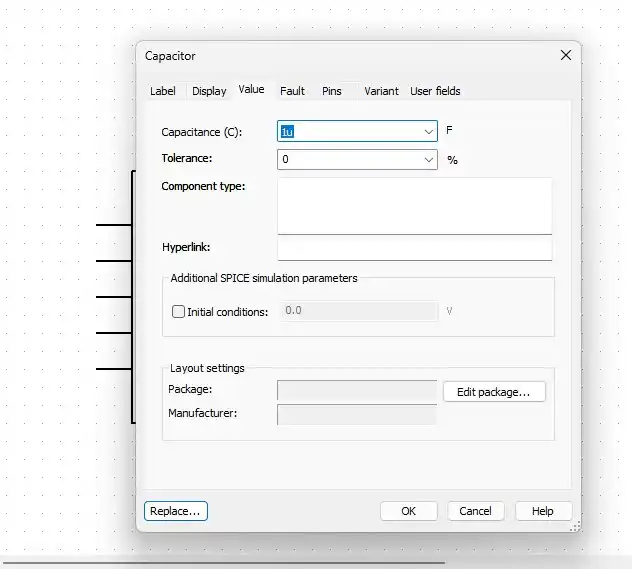632x569 pixels.
Task: Open Help for the capacitor dialog
Action: tap(542, 511)
